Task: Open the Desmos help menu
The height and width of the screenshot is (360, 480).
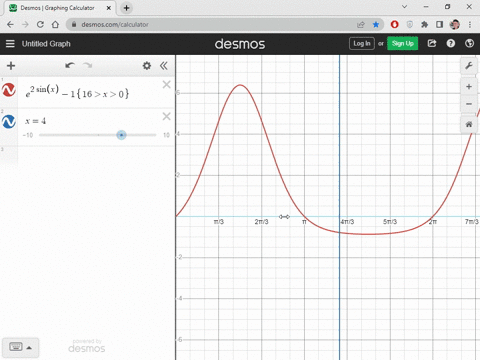Action: 451,43
